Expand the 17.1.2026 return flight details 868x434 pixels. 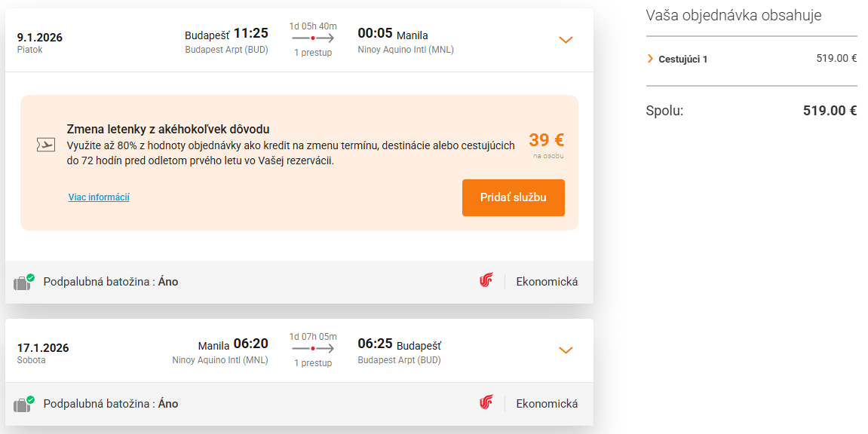pyautogui.click(x=566, y=350)
